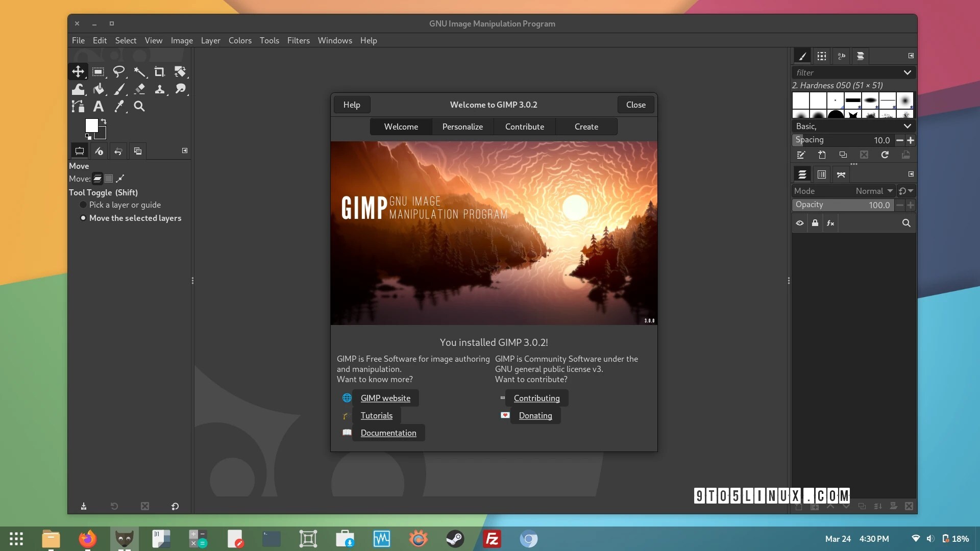Screen dimensions: 980x551
Task: Switch to the Personalize tab
Action: tap(462, 127)
